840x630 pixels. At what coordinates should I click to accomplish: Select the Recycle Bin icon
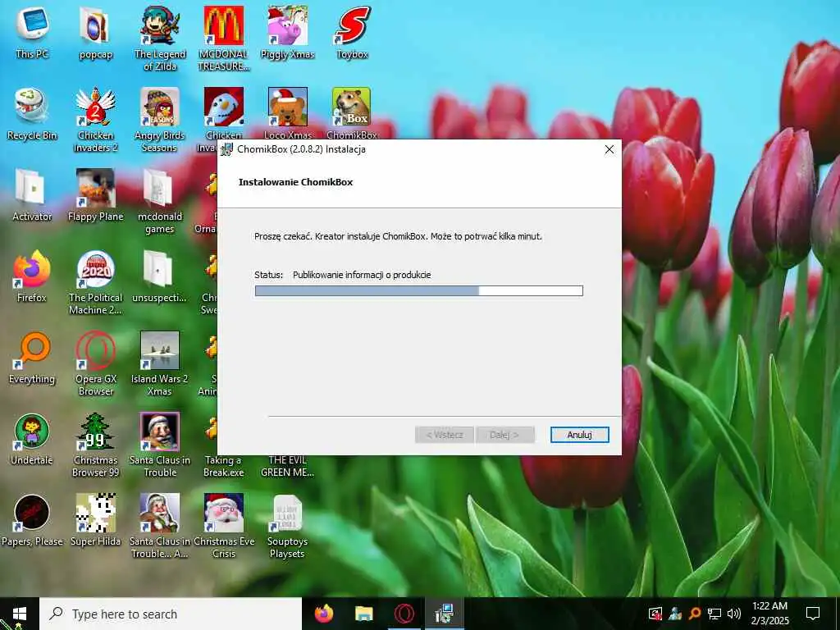point(32,114)
